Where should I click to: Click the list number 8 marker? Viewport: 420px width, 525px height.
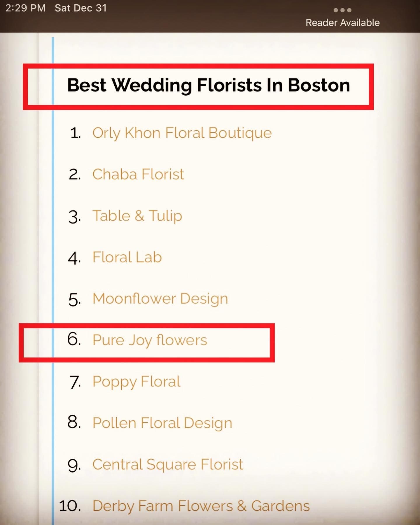tap(74, 422)
